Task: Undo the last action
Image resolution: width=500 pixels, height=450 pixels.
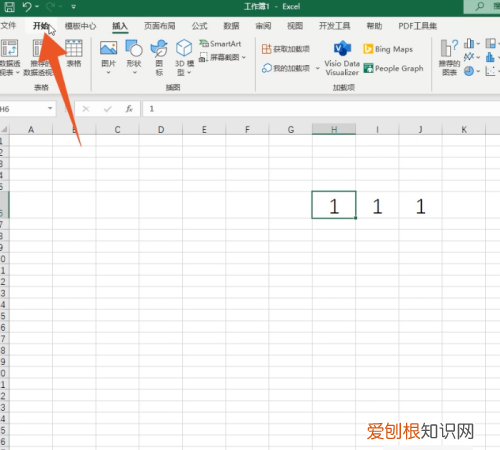Action: [27, 6]
